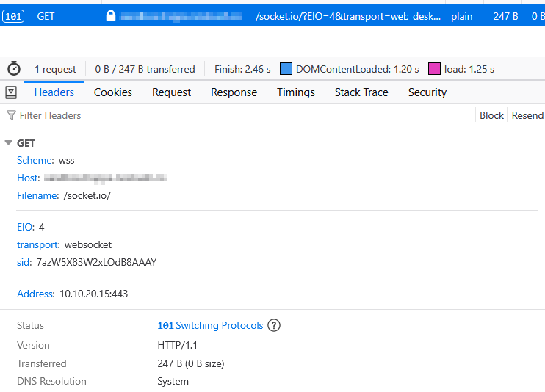Click the 101 Switching Protocols link

210,325
